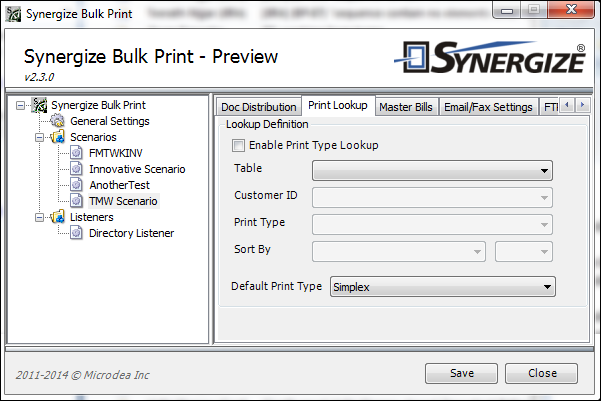
Task: Select the Listeners label in the tree
Action: coord(92,217)
